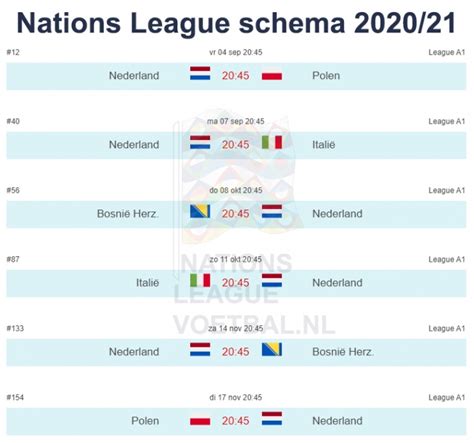Click the Italy flag in match #87

click(200, 280)
